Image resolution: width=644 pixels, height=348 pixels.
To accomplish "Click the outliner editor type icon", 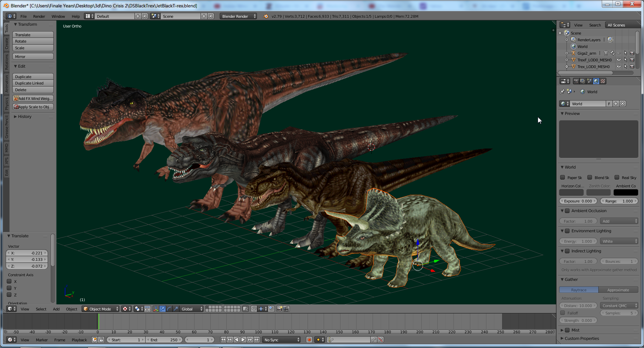I will tap(565, 25).
